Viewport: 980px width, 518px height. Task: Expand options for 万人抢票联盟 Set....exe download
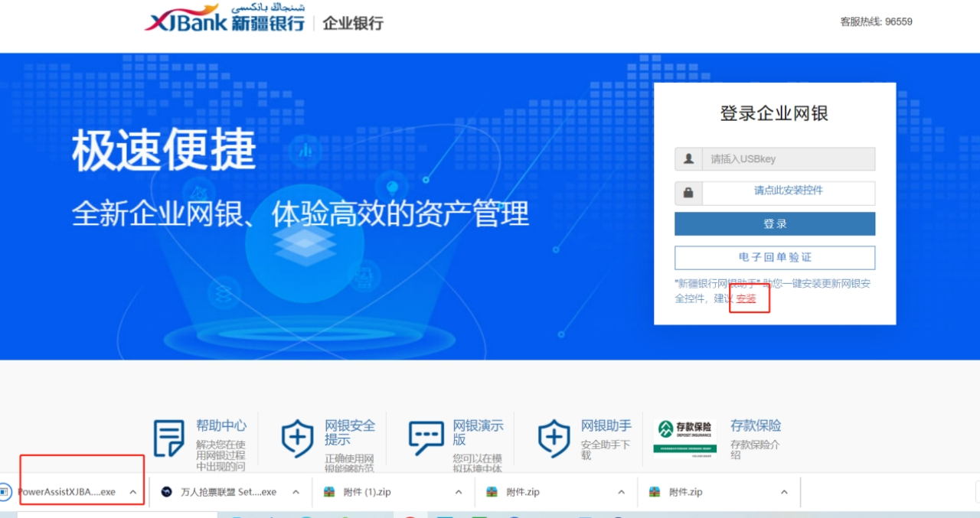tap(296, 492)
